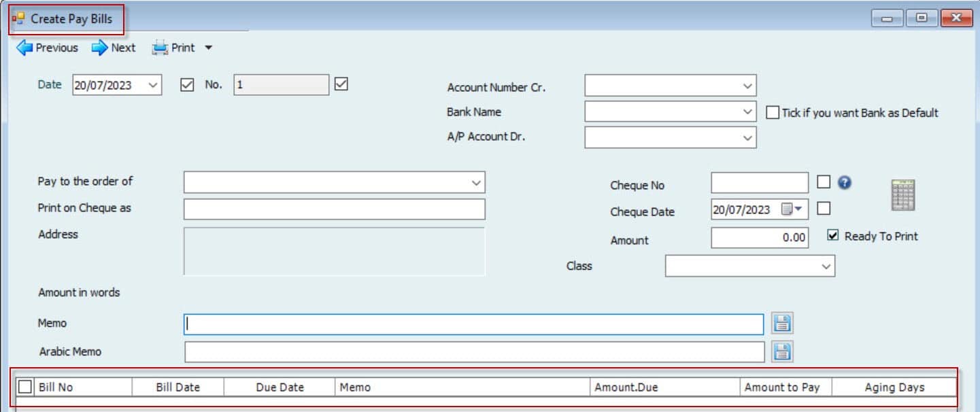Click the Memo column header in grid
This screenshot has width=980, height=412.
[463, 387]
